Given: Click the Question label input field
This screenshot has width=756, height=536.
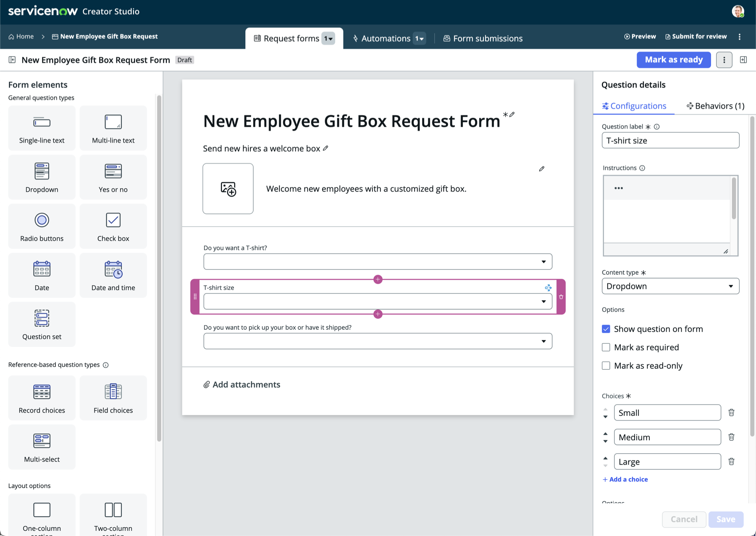Looking at the screenshot, I should [x=670, y=140].
